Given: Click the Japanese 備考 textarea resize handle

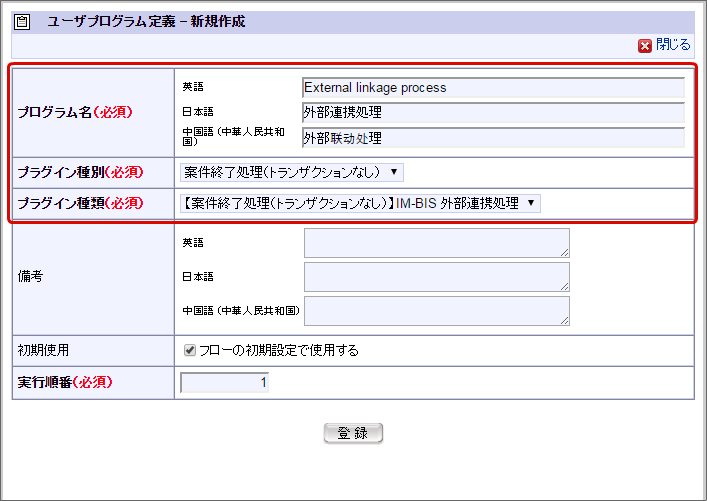Looking at the screenshot, I should click(565, 287).
